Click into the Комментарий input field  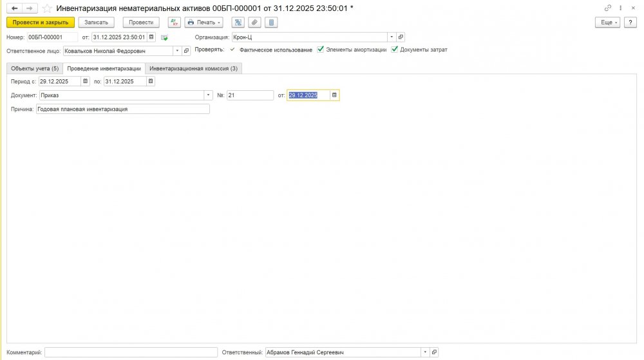click(x=131, y=352)
